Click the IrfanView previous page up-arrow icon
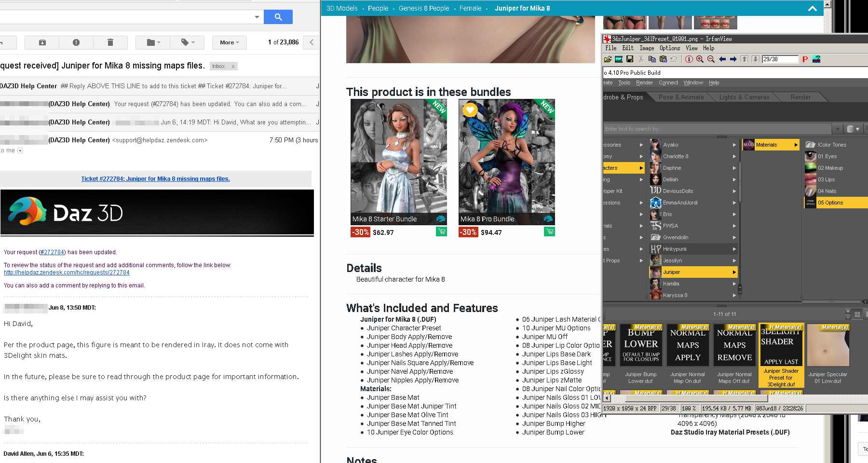 click(745, 59)
